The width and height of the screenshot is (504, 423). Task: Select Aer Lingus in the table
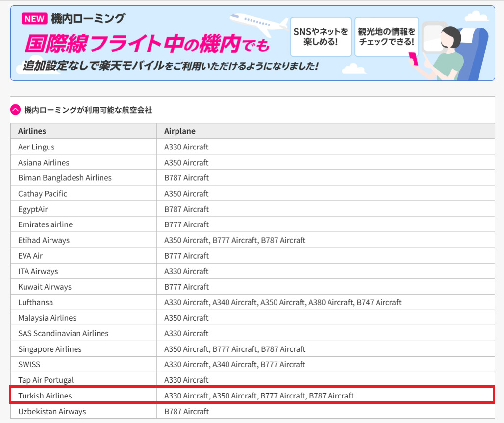pyautogui.click(x=36, y=147)
